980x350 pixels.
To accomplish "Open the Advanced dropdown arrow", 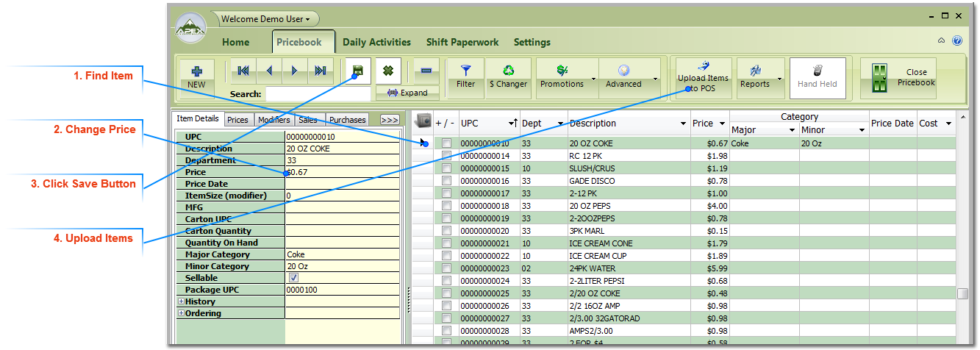I will coord(655,78).
